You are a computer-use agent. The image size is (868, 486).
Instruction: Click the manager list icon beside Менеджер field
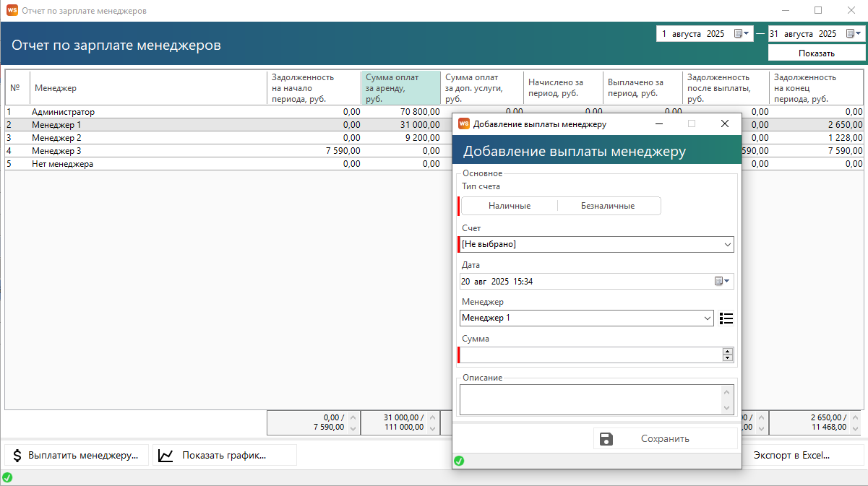726,318
